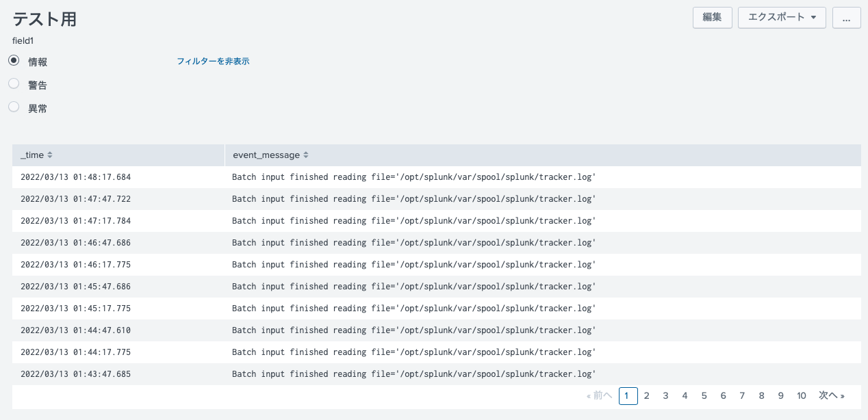
Task: Select the 異常 radio button
Action: (14, 107)
